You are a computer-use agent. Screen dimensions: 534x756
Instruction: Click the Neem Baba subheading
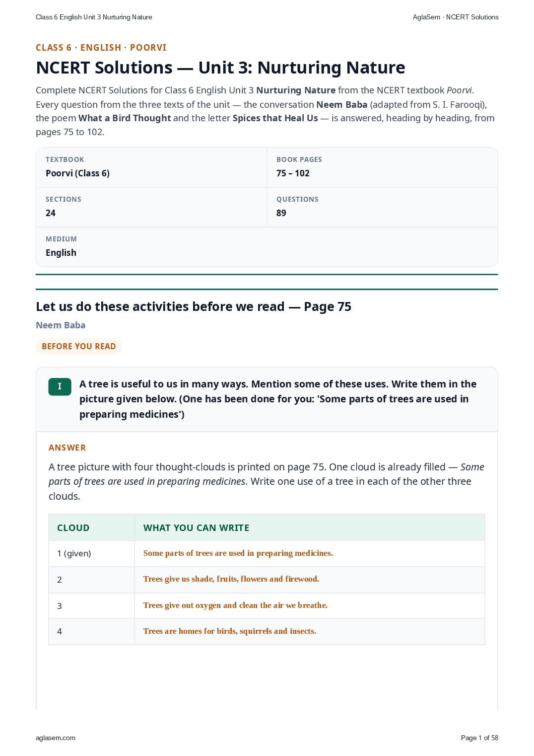(61, 325)
